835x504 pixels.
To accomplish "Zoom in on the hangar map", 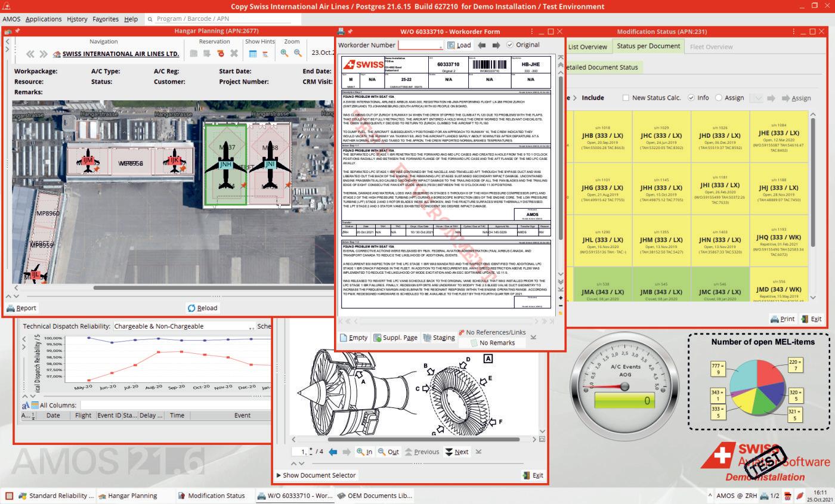I will [284, 53].
